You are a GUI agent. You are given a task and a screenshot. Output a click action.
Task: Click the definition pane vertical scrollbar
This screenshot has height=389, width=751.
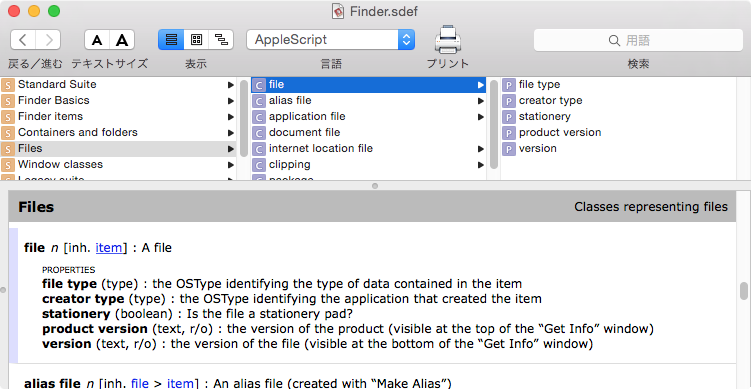click(x=744, y=290)
